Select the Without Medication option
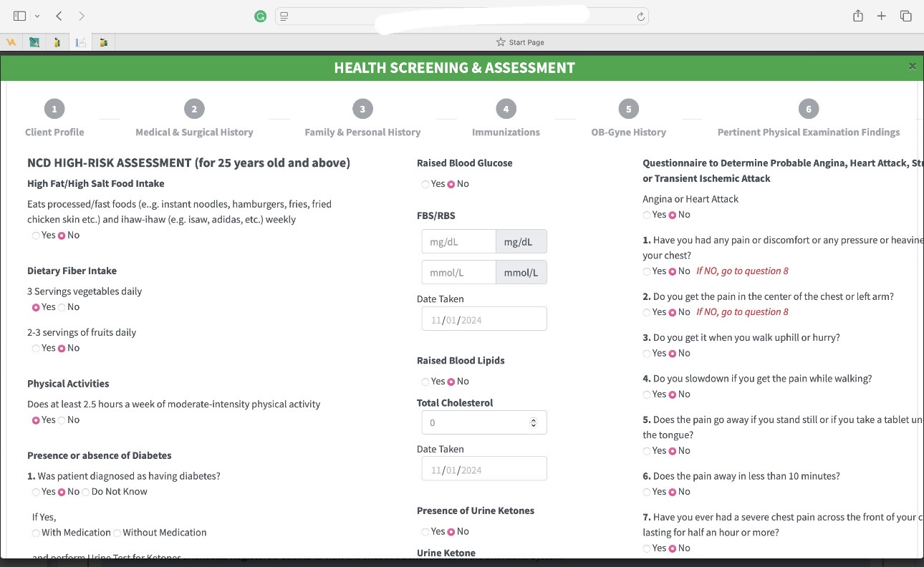 pos(117,533)
